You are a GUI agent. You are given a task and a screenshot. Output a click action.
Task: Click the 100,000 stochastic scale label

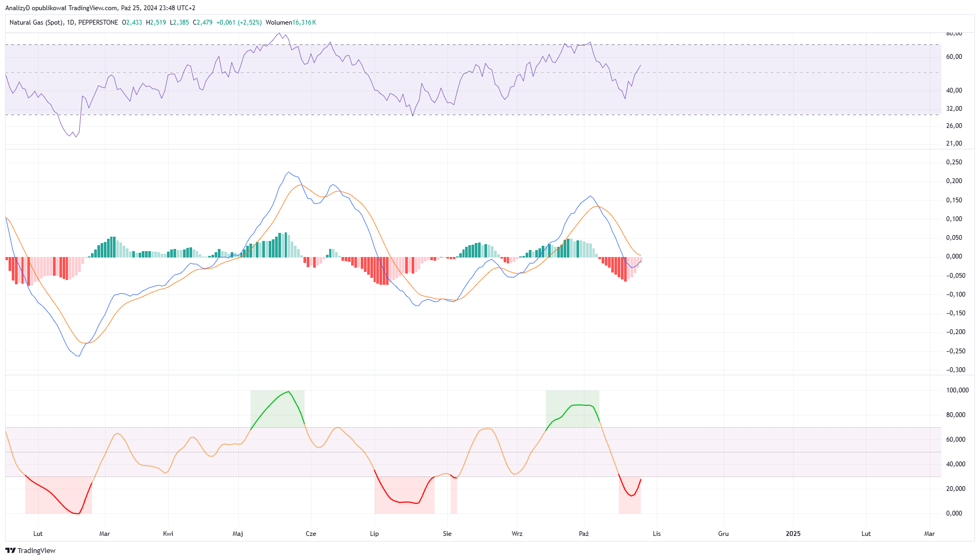tap(957, 390)
